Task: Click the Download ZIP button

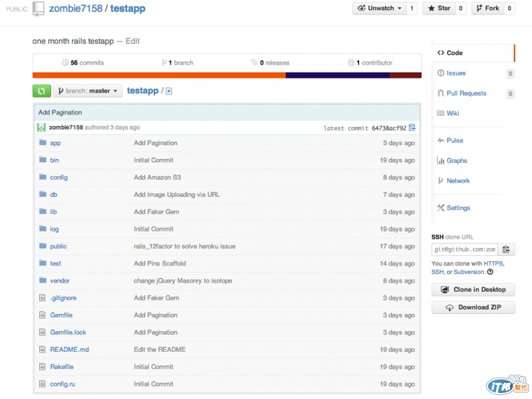Action: [x=473, y=307]
